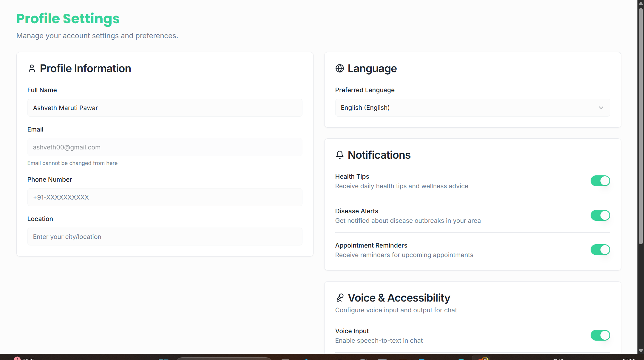Click the Phone Number input field
Viewport: 644px width, 360px height.
(x=165, y=197)
